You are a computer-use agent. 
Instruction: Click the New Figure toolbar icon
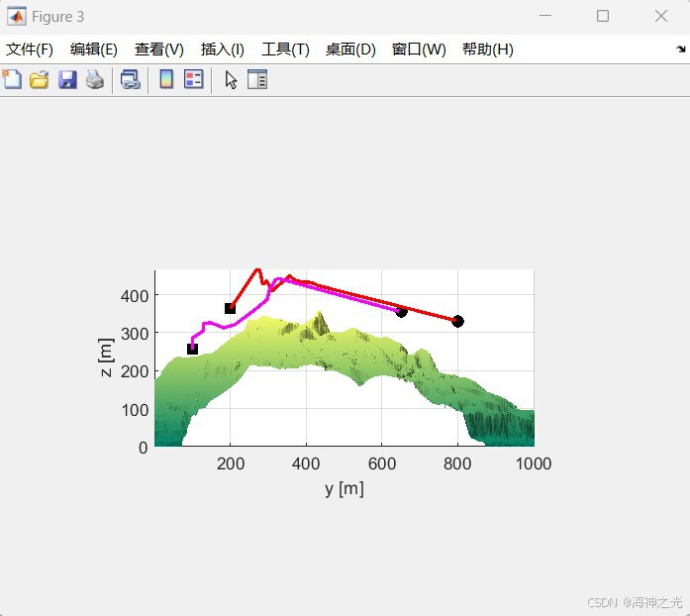[12, 79]
